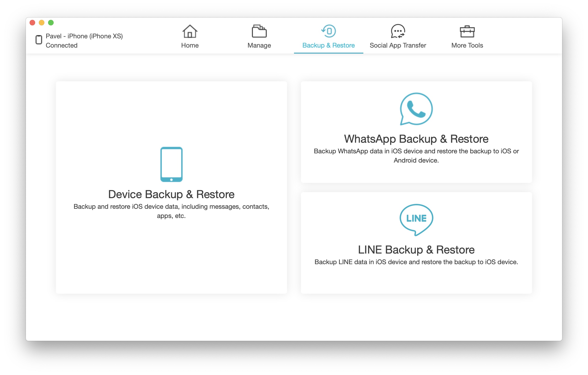Open the Manage tab label
Image resolution: width=588 pixels, height=375 pixels.
[259, 45]
